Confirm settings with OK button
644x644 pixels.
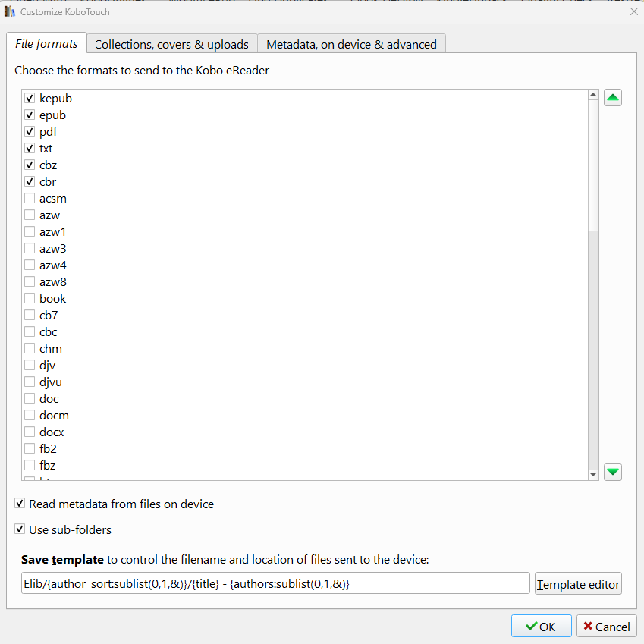pyautogui.click(x=541, y=626)
